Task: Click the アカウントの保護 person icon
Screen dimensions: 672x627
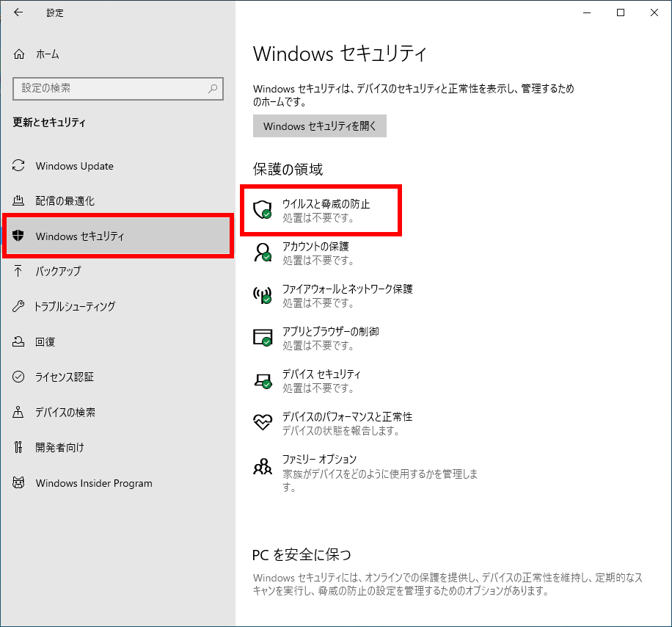Action: point(263,252)
